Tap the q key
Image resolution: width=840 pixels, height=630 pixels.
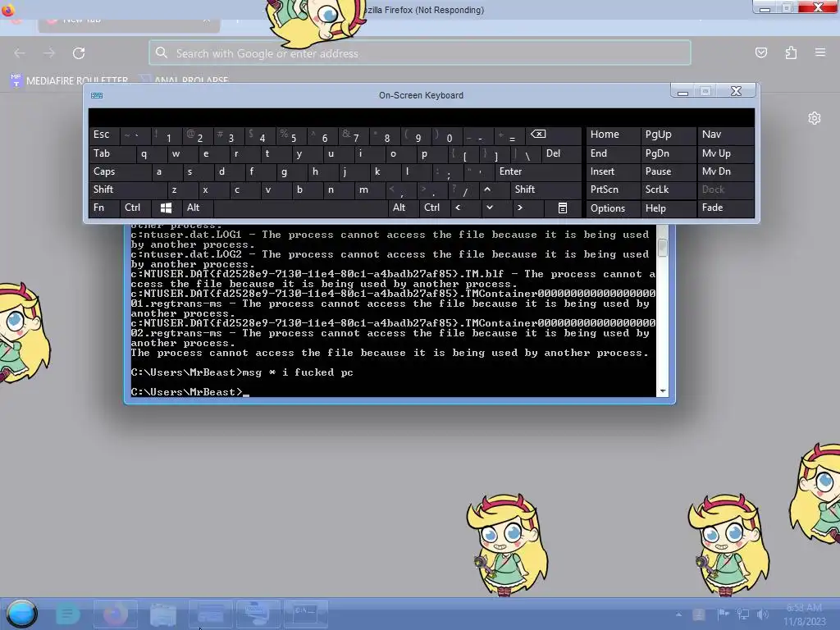tap(150, 153)
